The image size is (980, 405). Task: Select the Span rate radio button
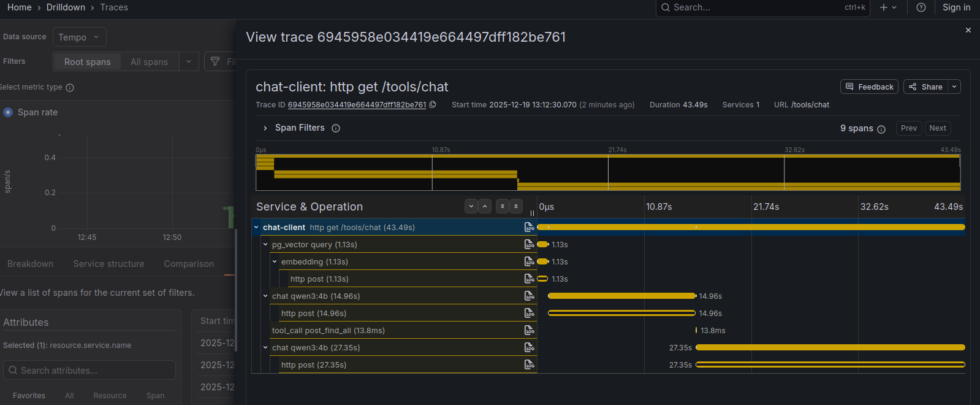(x=8, y=112)
